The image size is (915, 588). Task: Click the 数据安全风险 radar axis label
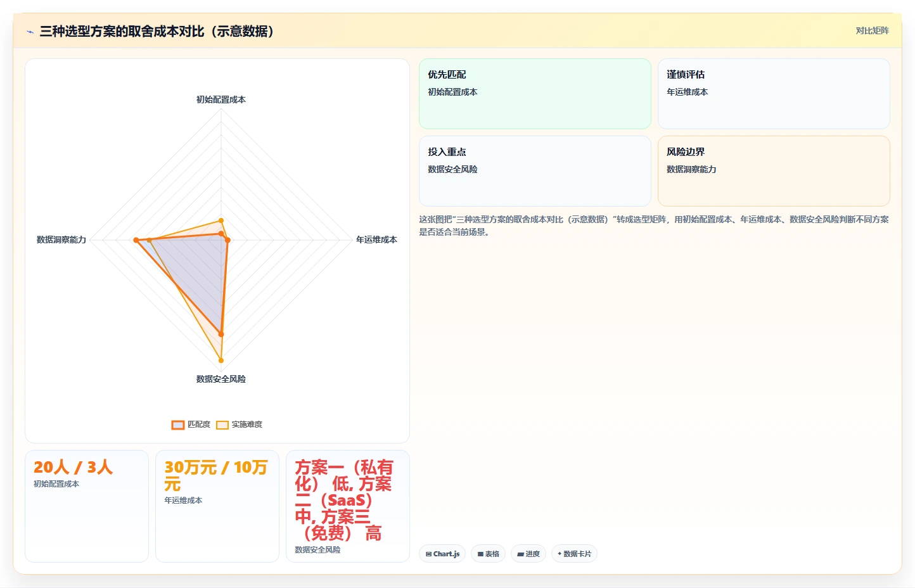(x=221, y=379)
